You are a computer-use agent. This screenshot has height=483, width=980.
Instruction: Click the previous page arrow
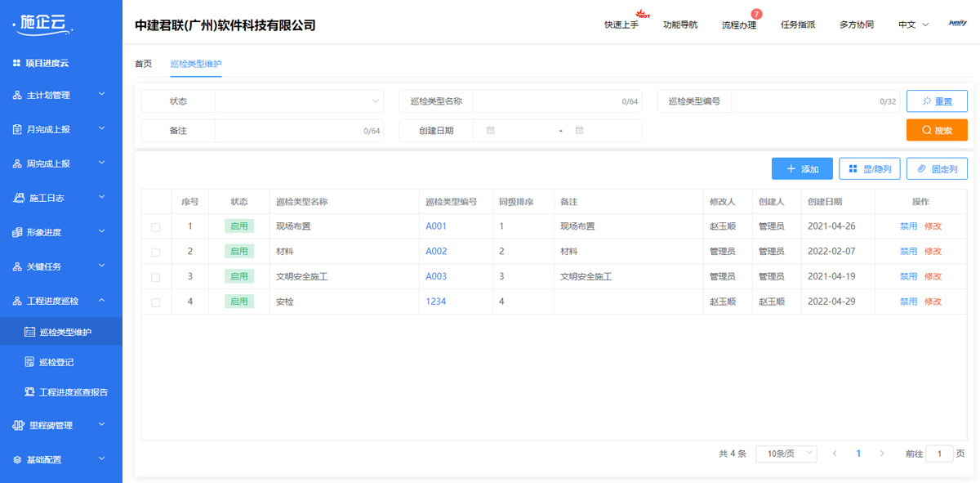coord(835,454)
